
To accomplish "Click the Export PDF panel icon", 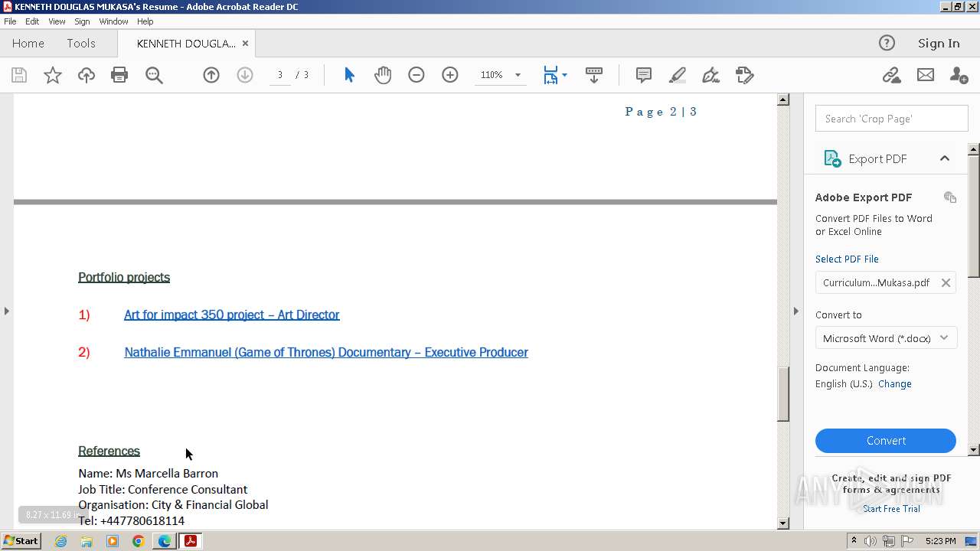I will tap(832, 158).
